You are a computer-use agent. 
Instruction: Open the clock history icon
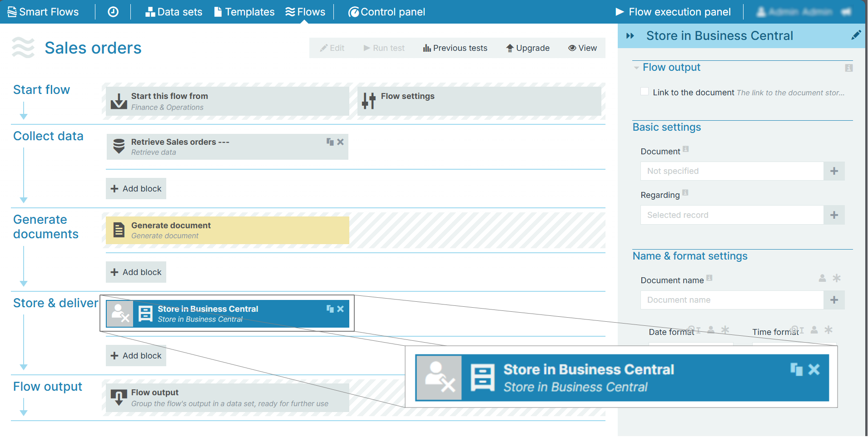tap(113, 12)
